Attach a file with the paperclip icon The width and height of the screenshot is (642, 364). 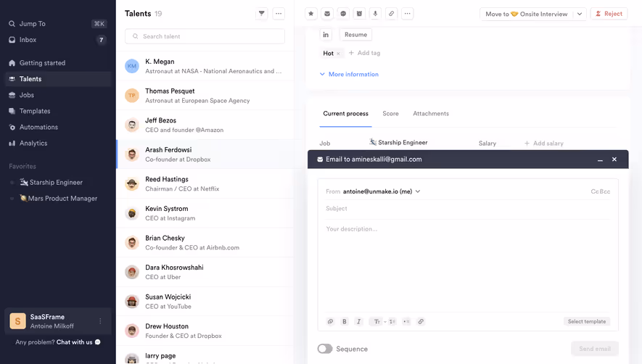(330, 321)
